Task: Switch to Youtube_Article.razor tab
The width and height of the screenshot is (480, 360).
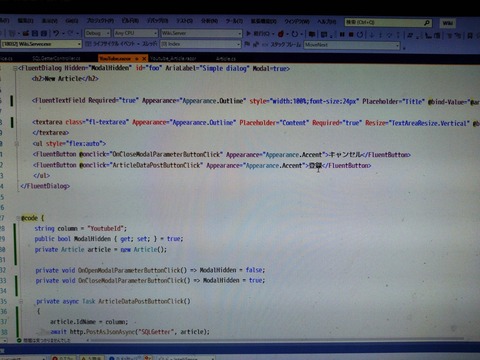Action: pyautogui.click(x=173, y=59)
